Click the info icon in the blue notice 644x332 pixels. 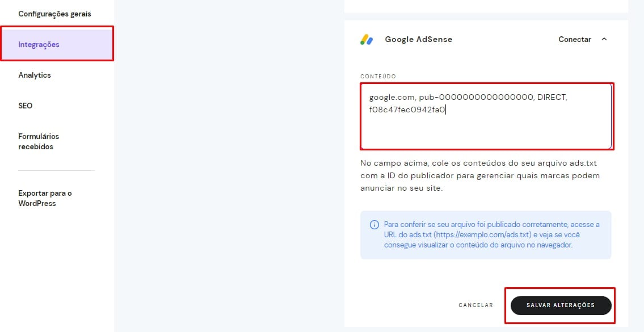pos(374,224)
